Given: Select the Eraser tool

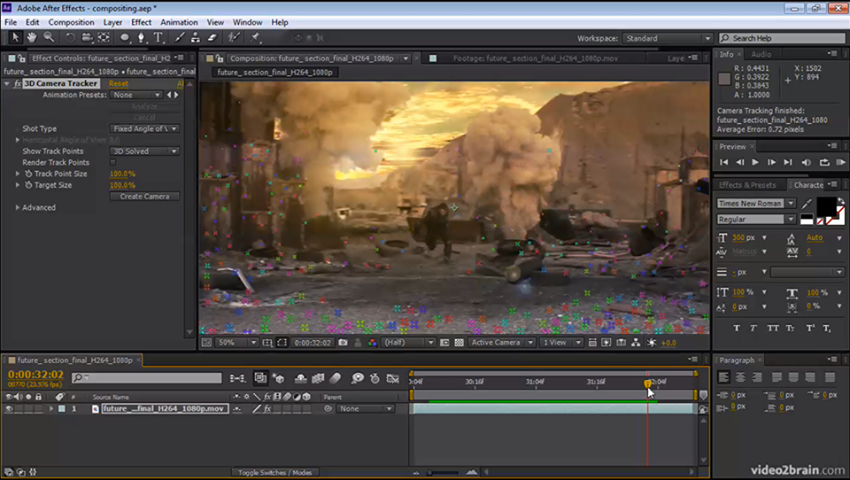Looking at the screenshot, I should (212, 37).
